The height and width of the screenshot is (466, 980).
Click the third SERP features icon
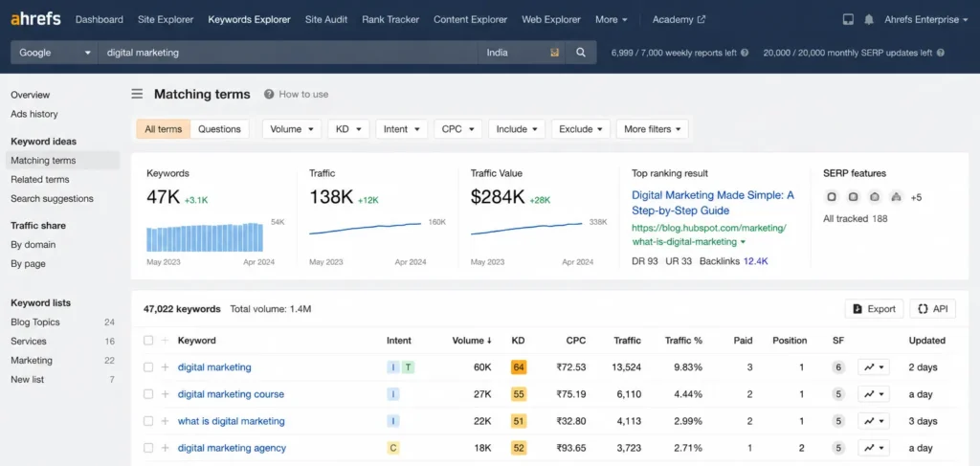[x=875, y=197]
